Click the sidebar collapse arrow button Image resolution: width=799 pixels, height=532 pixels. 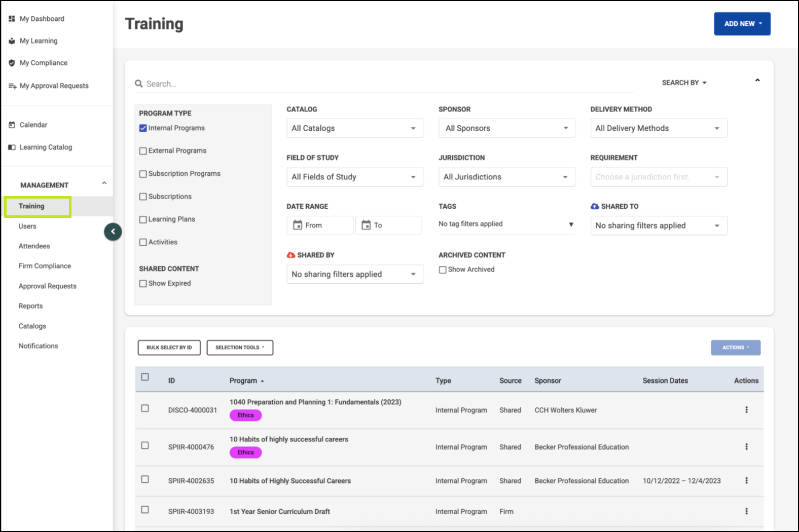tap(113, 232)
